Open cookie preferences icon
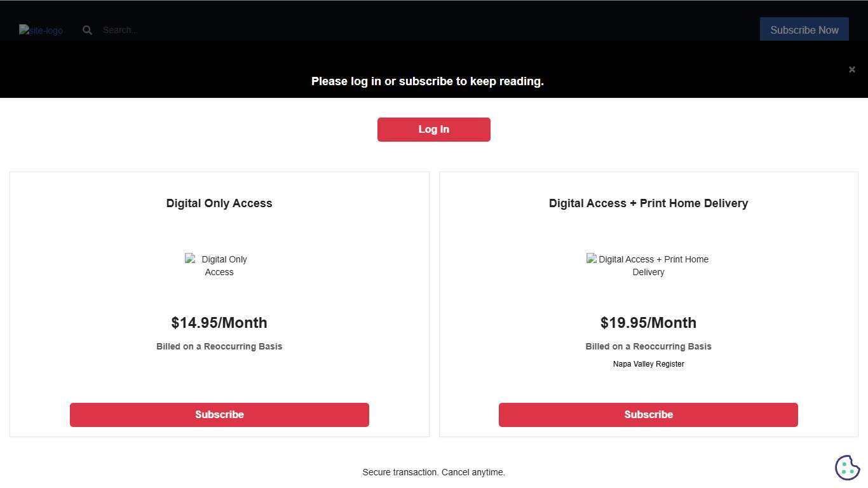868x488 pixels. pos(847,468)
